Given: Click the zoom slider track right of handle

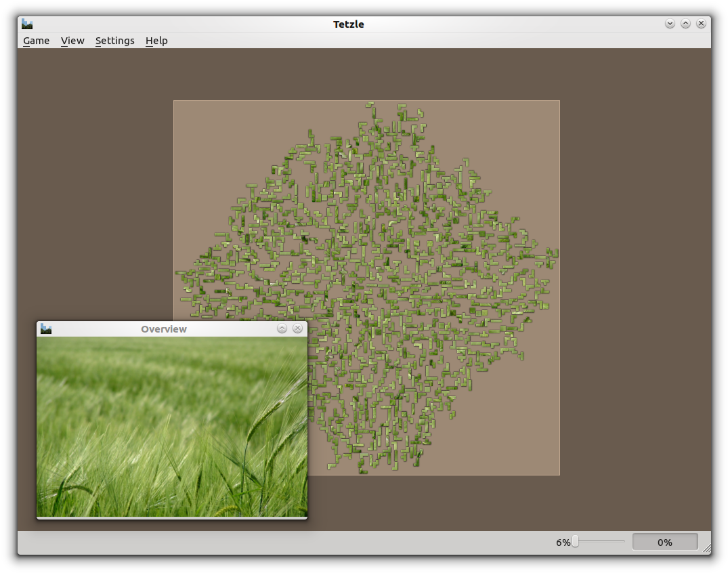Looking at the screenshot, I should point(603,542).
